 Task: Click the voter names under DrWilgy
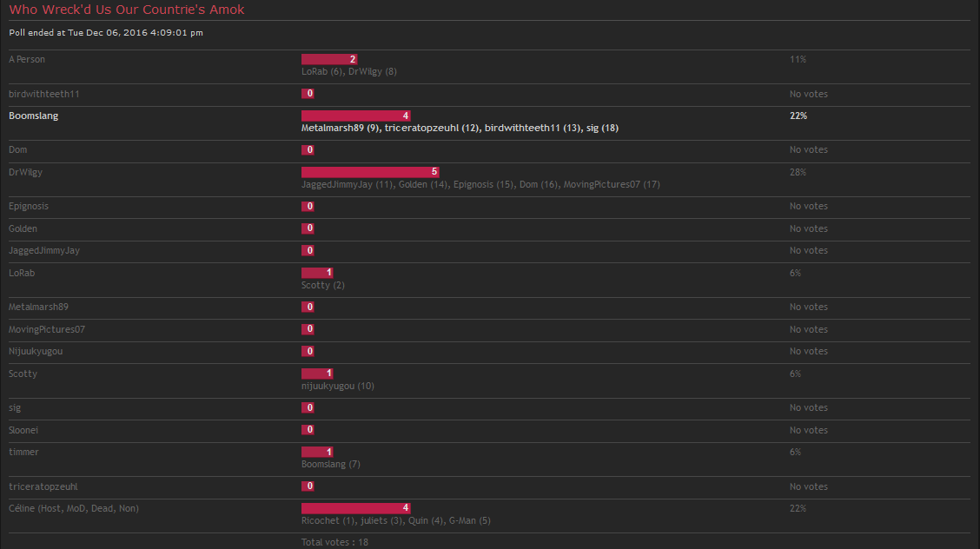[480, 184]
